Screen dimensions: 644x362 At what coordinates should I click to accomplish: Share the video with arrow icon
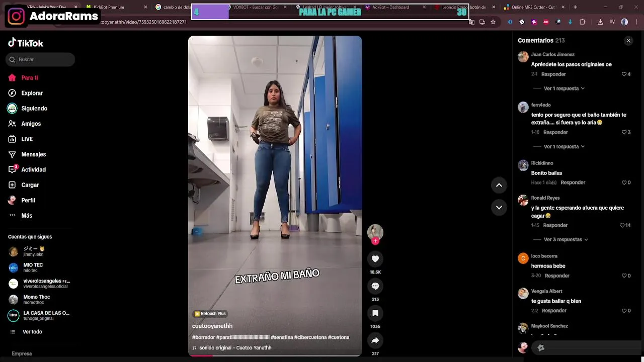[375, 340]
